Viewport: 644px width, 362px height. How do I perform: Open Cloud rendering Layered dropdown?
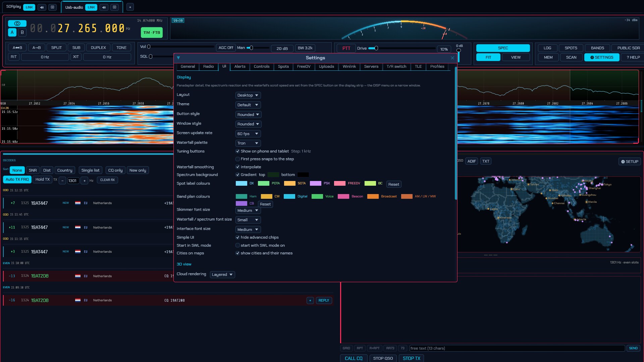click(x=222, y=275)
